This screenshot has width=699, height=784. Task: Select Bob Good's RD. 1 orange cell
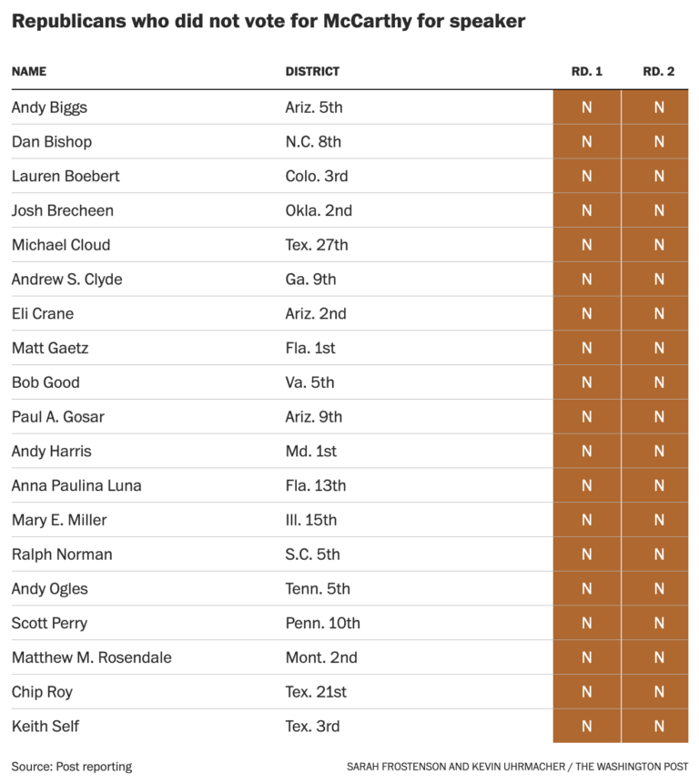(587, 382)
